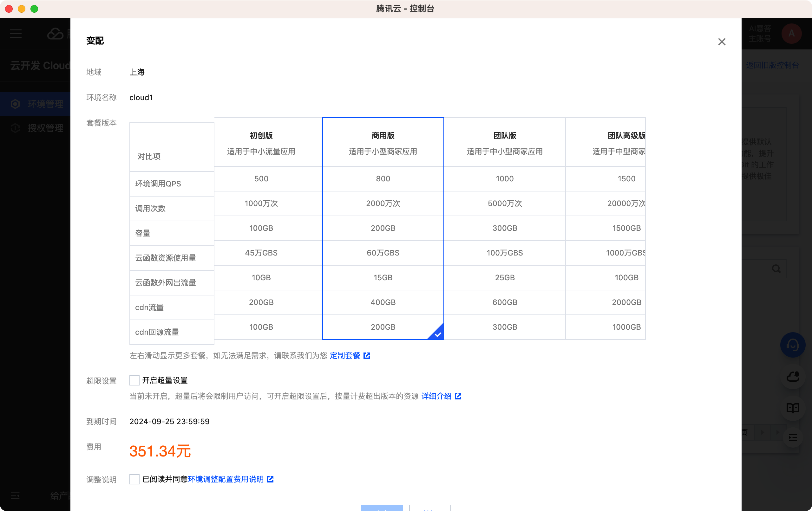Click the floating cloud icon at right
This screenshot has width=812, height=511.
792,377
